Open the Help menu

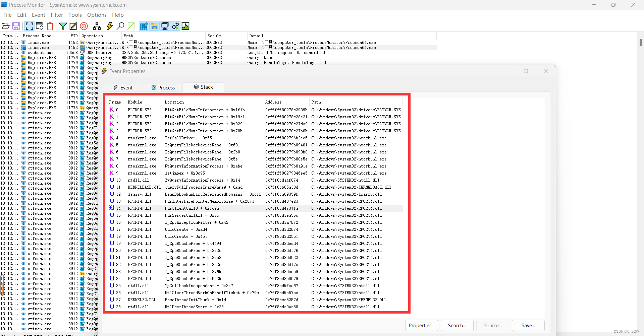118,15
